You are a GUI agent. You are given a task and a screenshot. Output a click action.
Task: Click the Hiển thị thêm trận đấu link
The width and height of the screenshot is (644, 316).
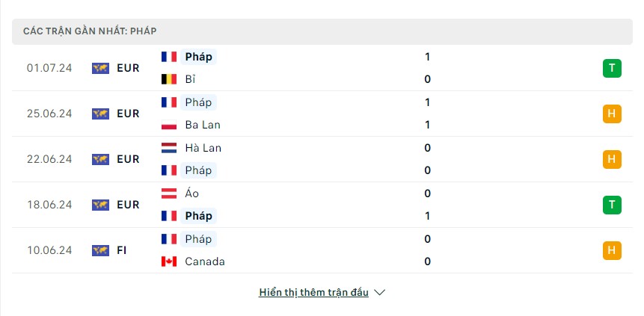314,292
